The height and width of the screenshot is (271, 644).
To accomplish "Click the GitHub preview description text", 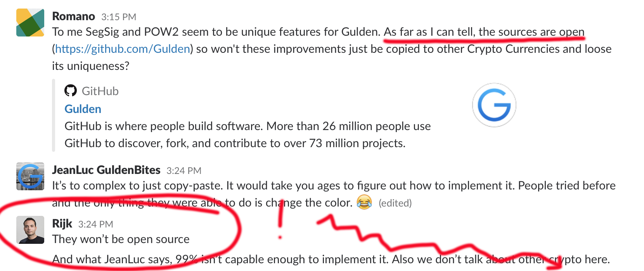I will (248, 135).
